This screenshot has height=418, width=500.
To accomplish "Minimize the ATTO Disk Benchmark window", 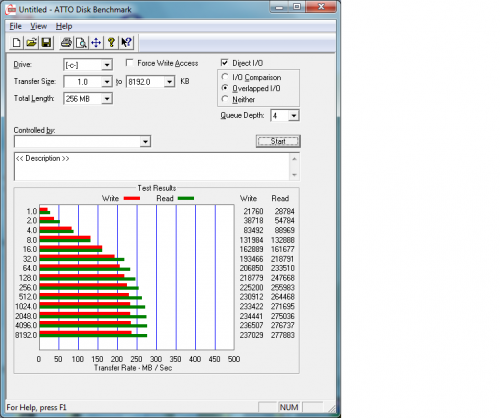I will coord(279,7).
